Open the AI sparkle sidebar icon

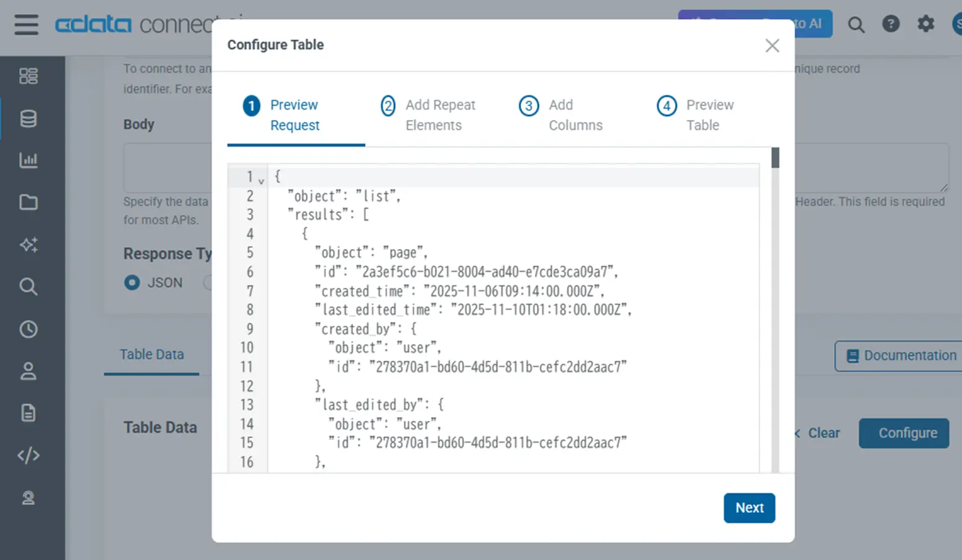[x=29, y=244]
